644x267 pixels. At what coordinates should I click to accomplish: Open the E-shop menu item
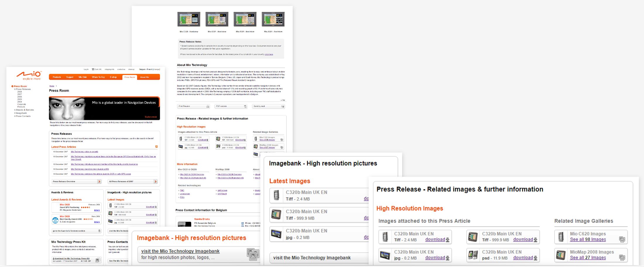click(x=113, y=77)
